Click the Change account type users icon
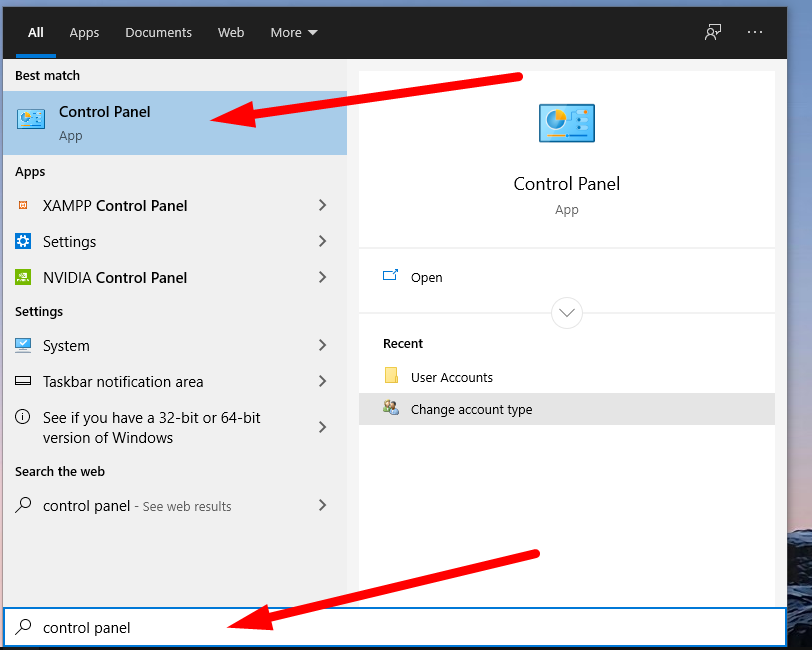 point(391,408)
